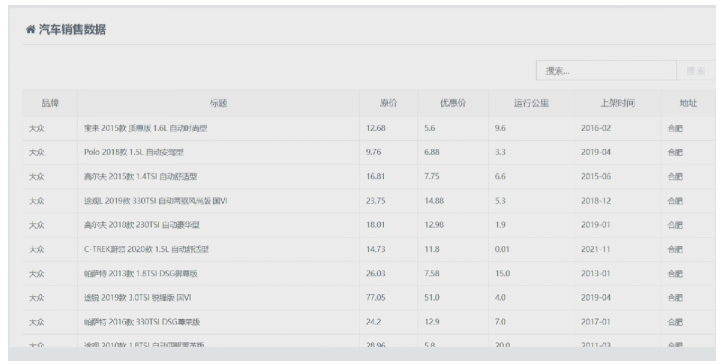
Task: Click the original price 18.01
Action: [376, 225]
